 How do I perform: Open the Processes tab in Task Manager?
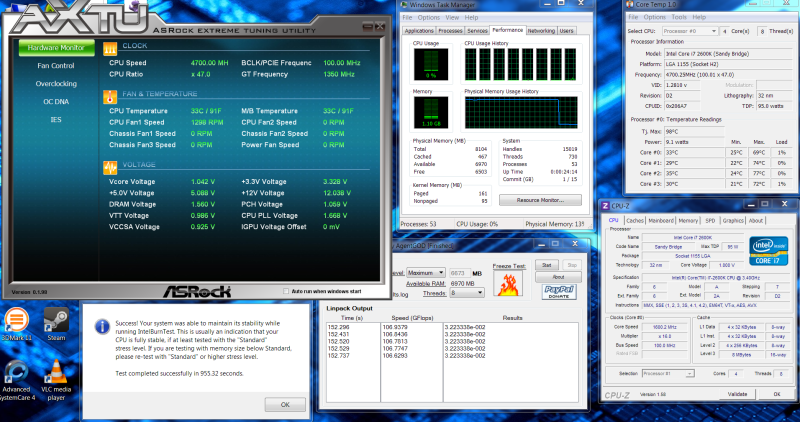pyautogui.click(x=451, y=31)
